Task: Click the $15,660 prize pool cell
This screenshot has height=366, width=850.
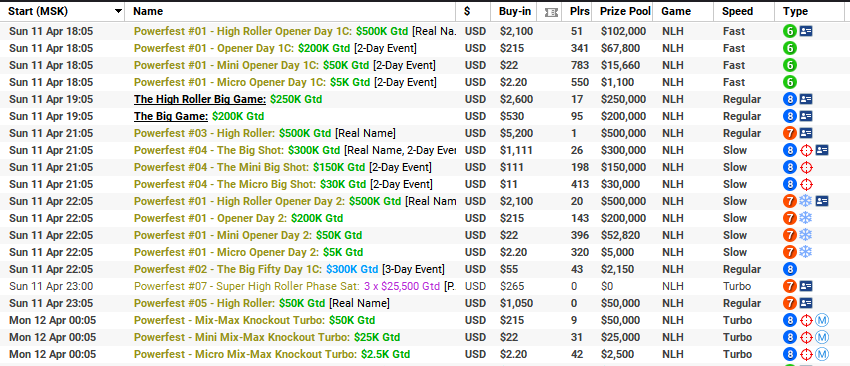Action: click(620, 66)
